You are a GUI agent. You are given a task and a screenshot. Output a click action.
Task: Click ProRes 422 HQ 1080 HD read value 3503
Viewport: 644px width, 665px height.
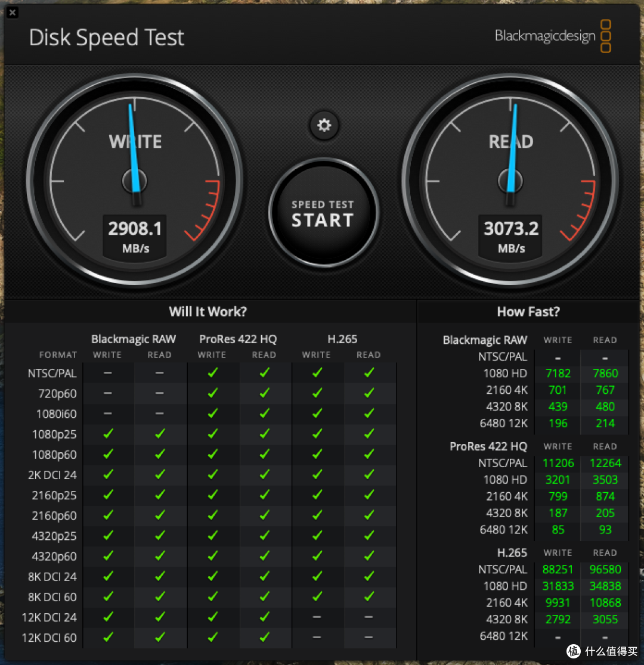605,480
